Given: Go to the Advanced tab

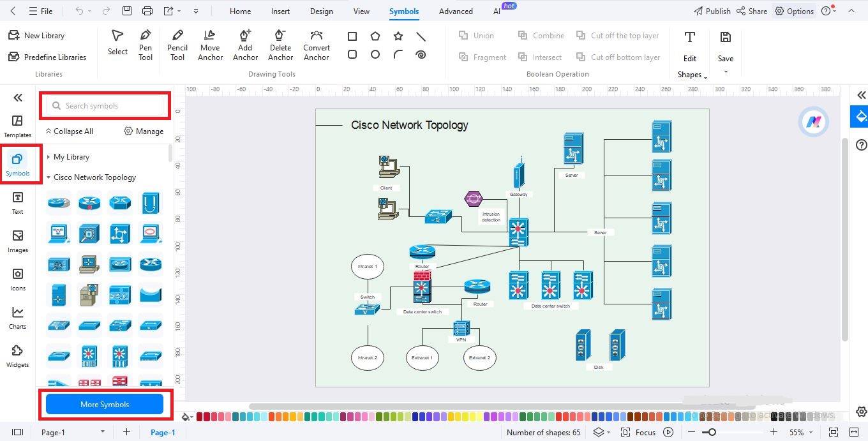Looking at the screenshot, I should pos(456,11).
